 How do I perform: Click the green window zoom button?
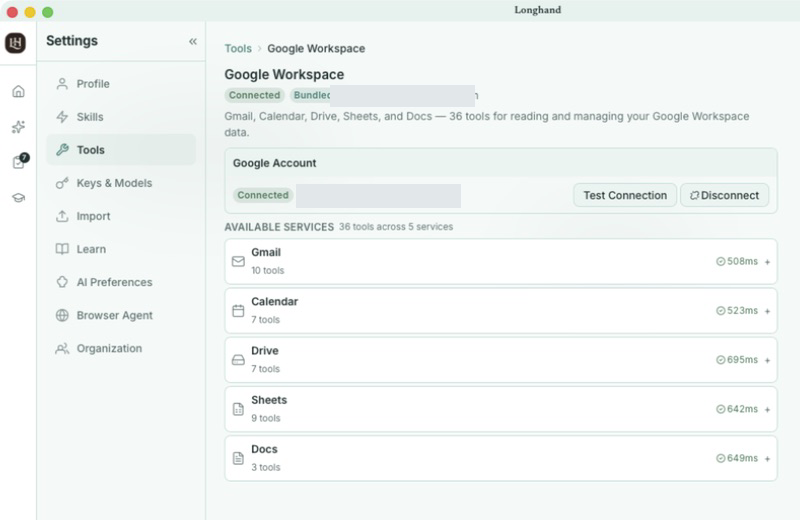point(47,12)
